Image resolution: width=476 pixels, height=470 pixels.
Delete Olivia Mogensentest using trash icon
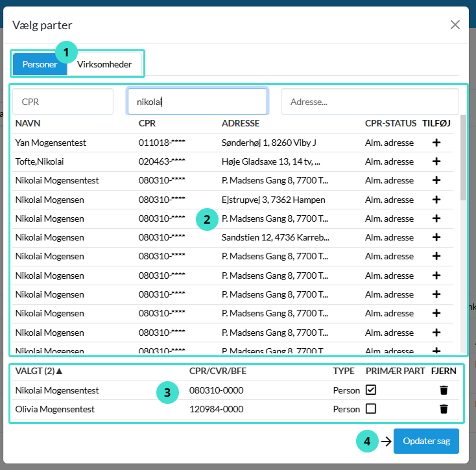[444, 409]
